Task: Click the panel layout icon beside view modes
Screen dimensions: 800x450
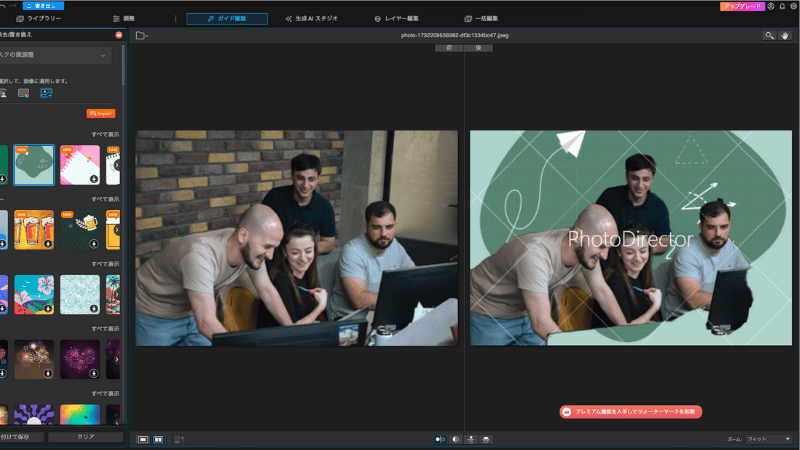Action: coord(179,439)
